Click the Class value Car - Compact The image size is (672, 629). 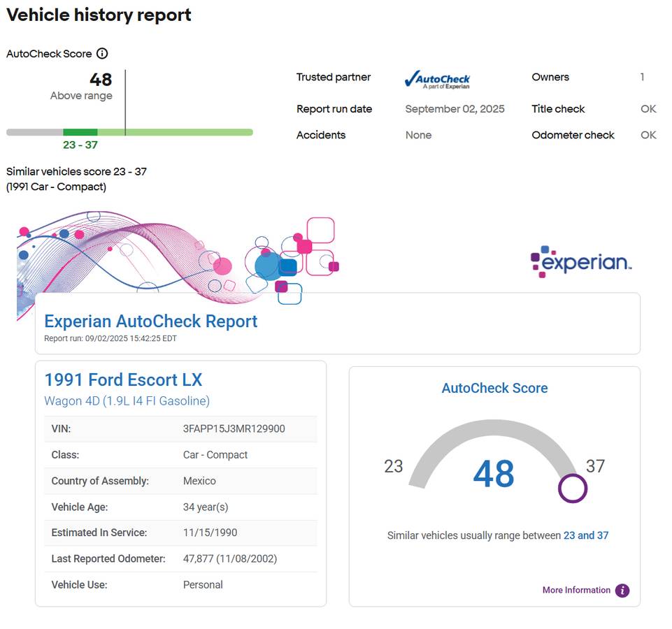tap(215, 454)
